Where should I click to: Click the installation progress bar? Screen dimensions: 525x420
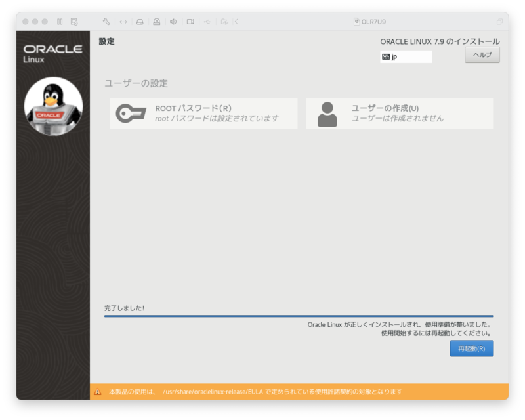pos(299,316)
